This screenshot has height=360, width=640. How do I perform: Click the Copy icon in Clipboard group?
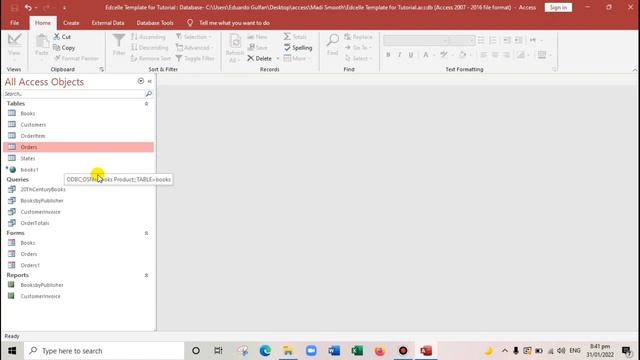click(56, 48)
